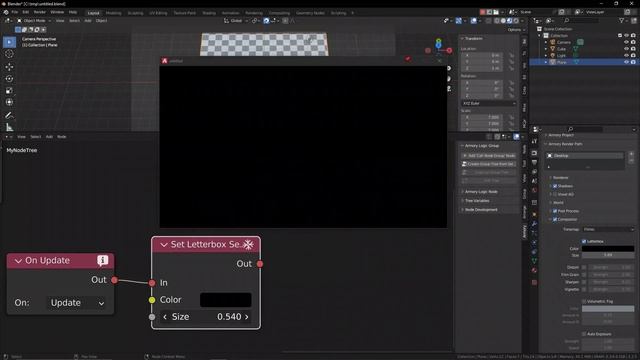This screenshot has width=640, height=360.
Task: Enable the Auto Exposure checkbox
Action: (x=584, y=334)
